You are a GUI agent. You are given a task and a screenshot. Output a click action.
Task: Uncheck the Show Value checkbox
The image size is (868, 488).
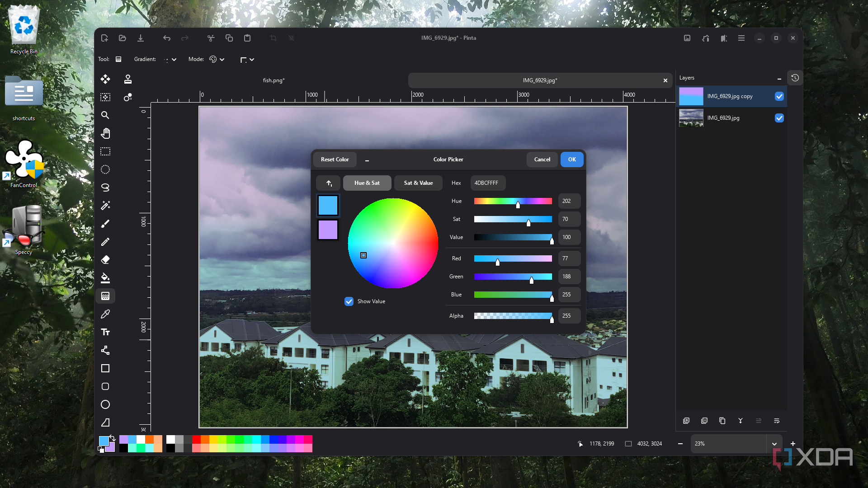point(349,301)
